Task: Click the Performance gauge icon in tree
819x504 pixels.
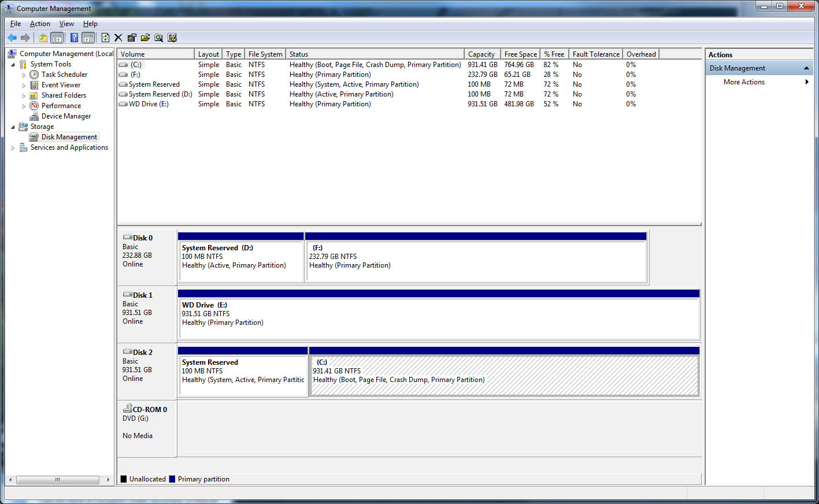Action: (x=34, y=106)
